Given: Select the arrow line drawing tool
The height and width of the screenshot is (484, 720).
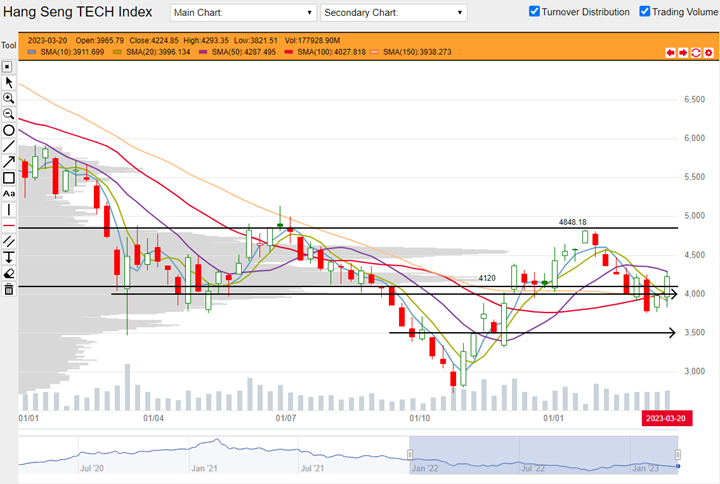Looking at the screenshot, I should [x=9, y=161].
